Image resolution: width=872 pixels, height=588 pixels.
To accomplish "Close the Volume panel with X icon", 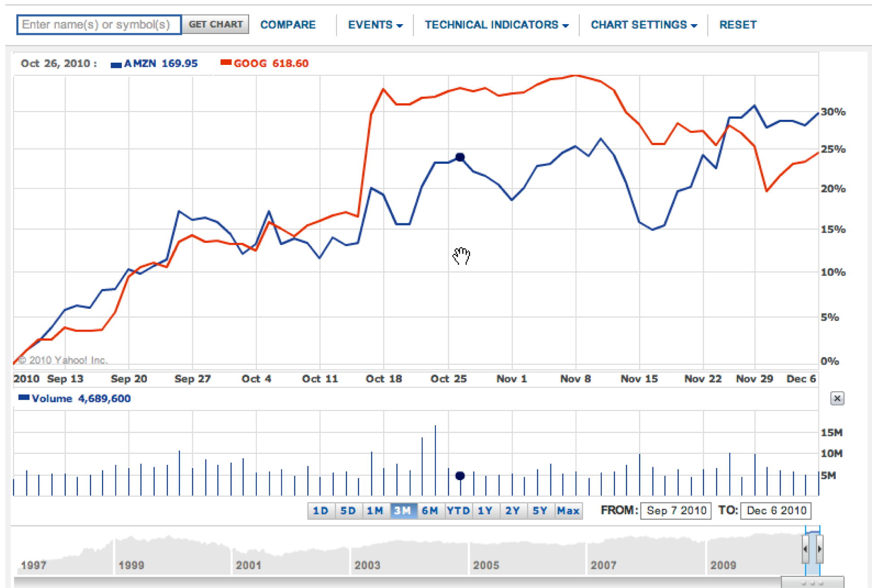I will [x=837, y=398].
